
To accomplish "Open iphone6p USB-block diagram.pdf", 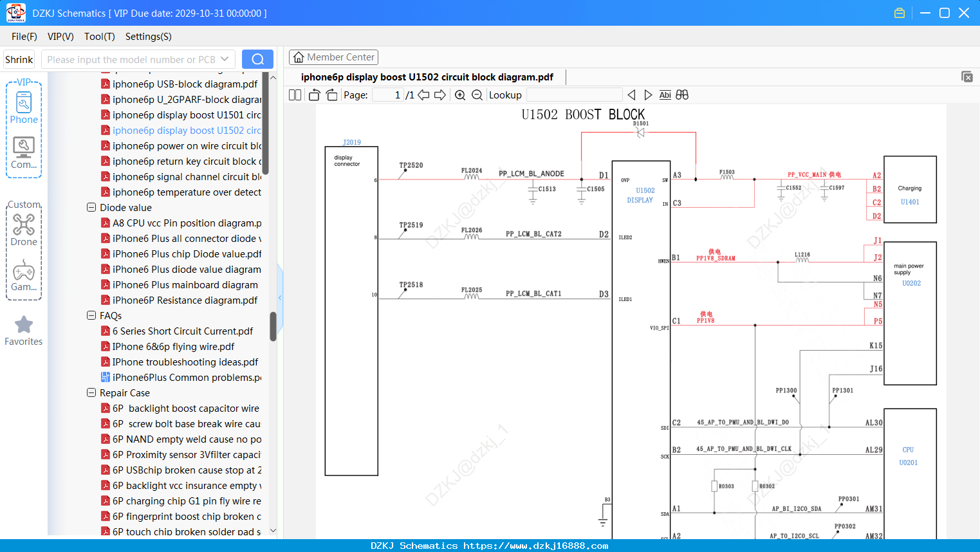I will tap(185, 84).
